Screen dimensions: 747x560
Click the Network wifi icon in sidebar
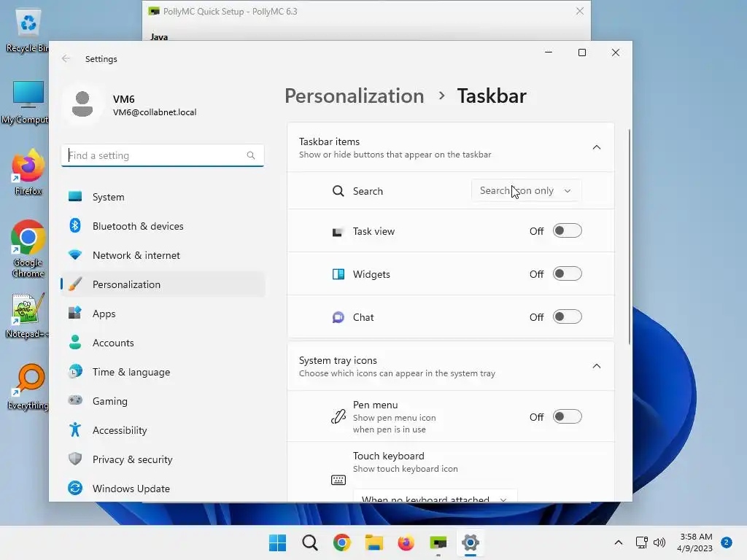click(x=75, y=254)
